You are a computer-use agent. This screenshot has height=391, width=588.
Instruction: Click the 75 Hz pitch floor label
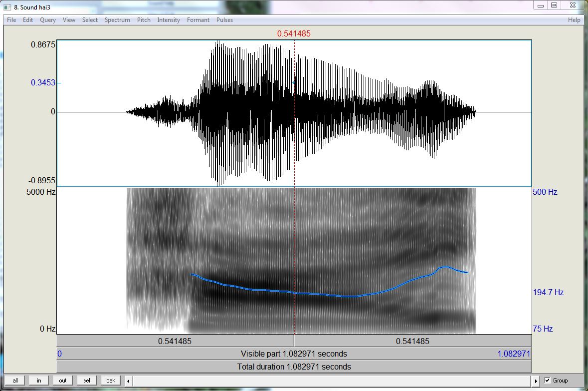[543, 329]
